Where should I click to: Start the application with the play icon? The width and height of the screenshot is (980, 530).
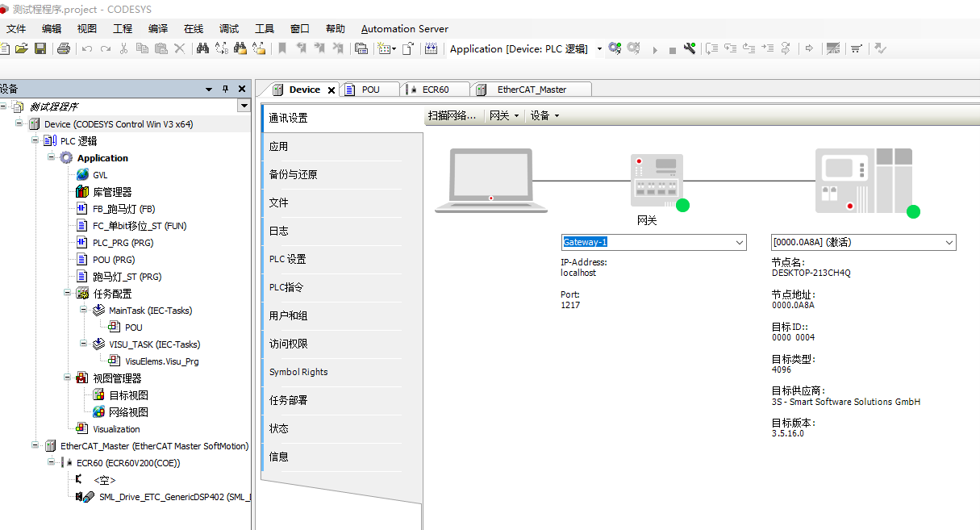[655, 50]
